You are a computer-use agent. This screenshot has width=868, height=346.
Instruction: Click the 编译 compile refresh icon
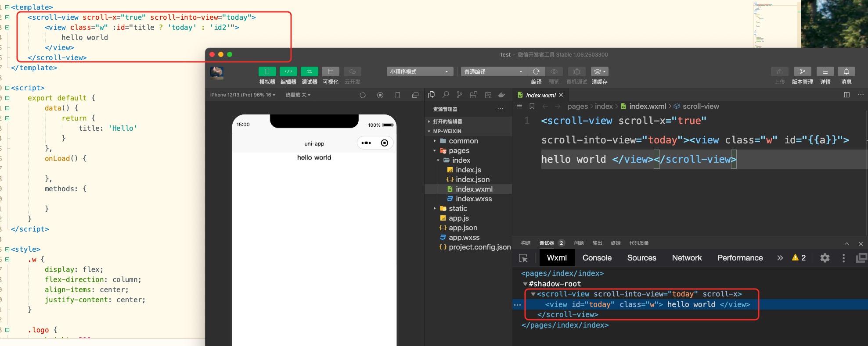point(536,71)
